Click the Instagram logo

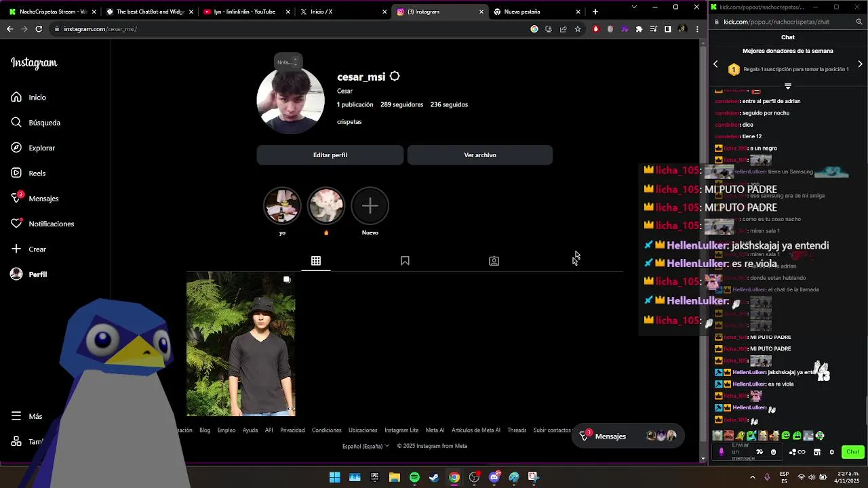[x=34, y=63]
